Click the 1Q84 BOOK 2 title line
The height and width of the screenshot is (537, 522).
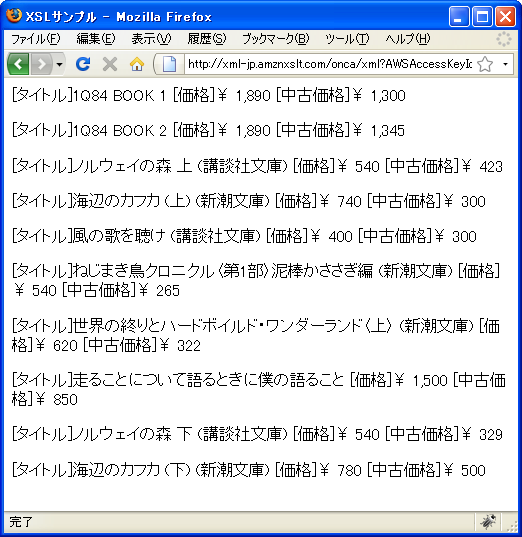click(208, 130)
